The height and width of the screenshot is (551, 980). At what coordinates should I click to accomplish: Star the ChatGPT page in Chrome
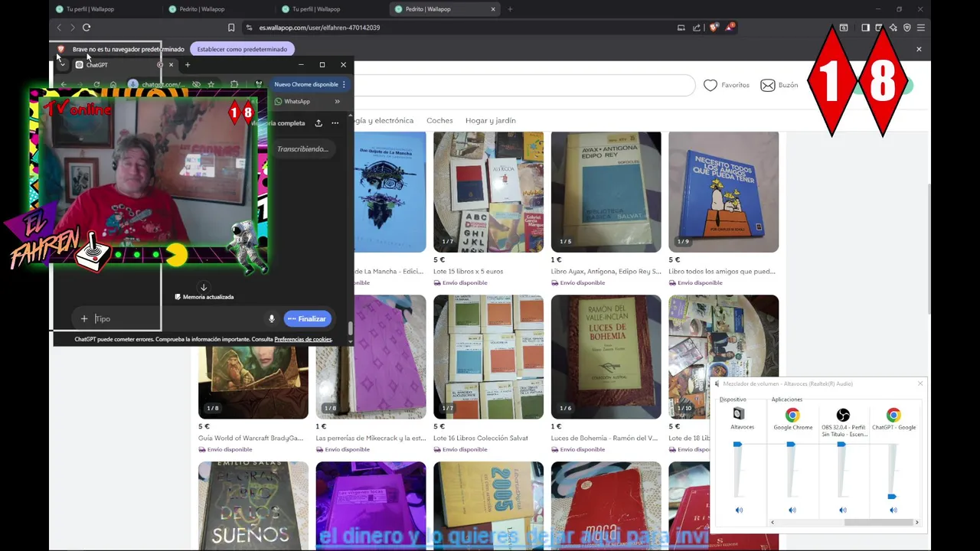[211, 84]
